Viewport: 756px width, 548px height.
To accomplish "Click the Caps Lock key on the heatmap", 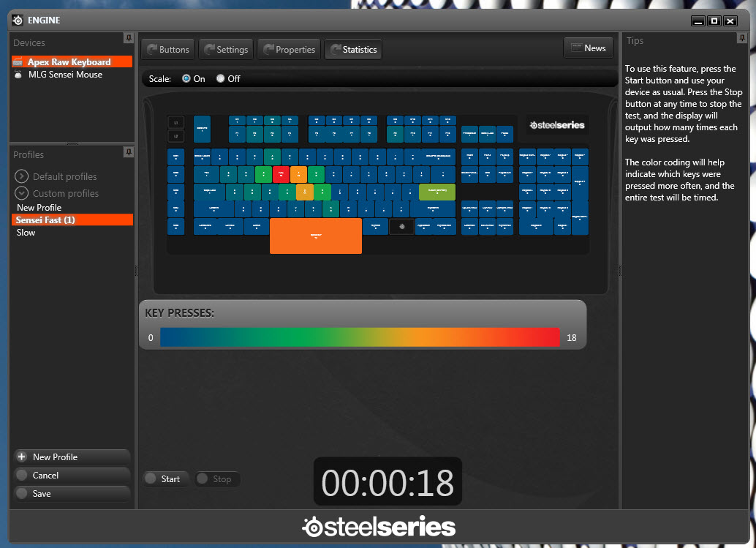I will tap(209, 192).
